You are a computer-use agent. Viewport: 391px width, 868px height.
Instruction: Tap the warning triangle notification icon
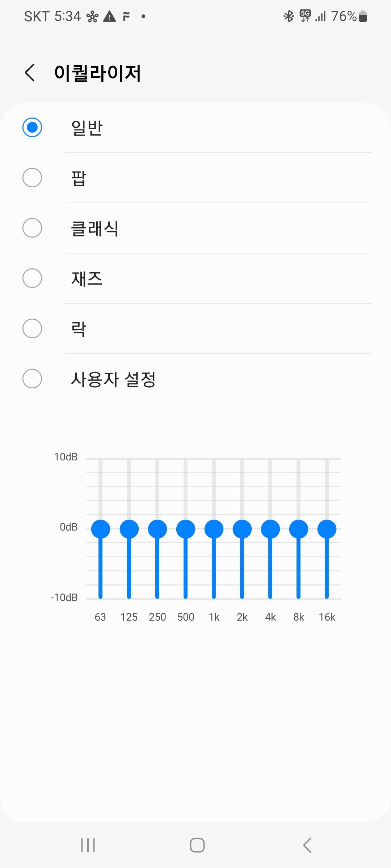(x=109, y=17)
